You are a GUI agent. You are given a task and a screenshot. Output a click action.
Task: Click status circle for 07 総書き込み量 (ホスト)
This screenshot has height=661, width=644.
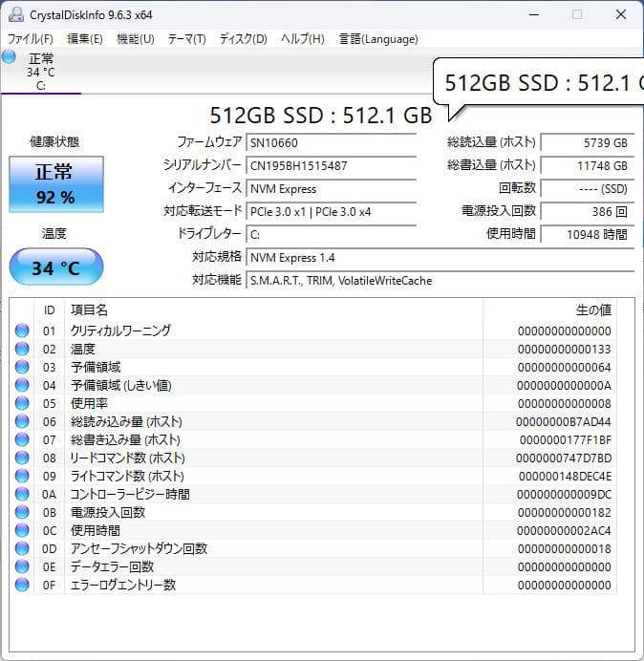click(x=22, y=439)
